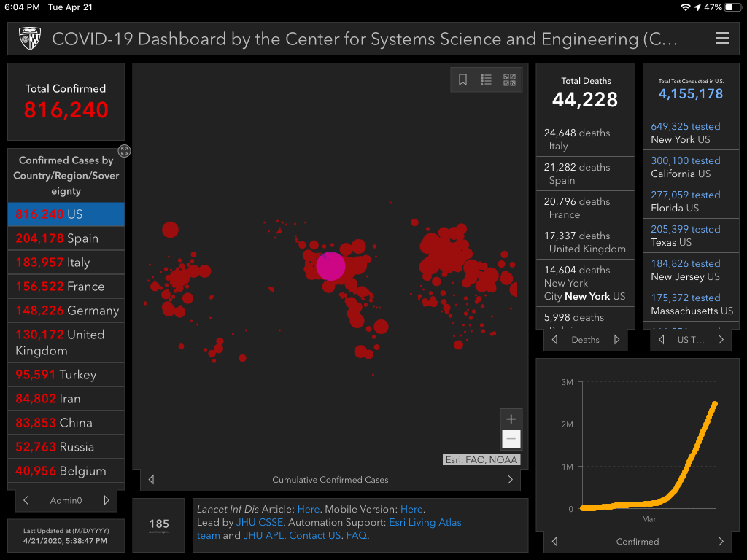
Task: Open the FAQ link
Action: click(356, 535)
